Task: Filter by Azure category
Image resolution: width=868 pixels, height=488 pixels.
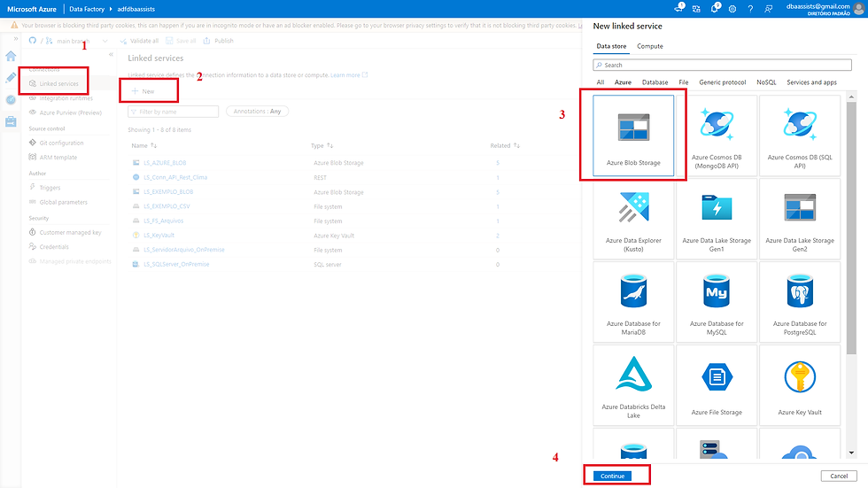Action: 623,82
